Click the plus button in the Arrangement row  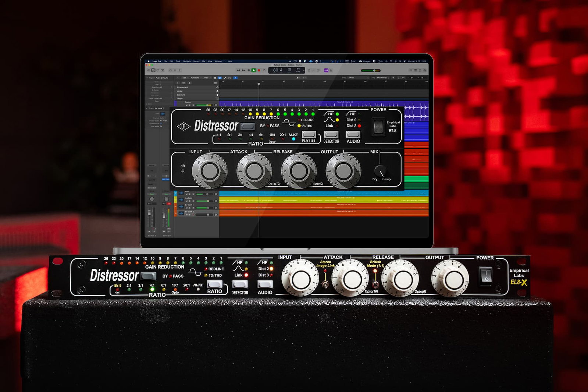point(217,87)
